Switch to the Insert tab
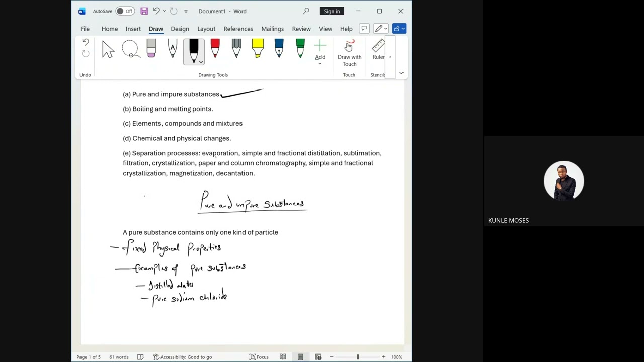This screenshot has width=644, height=362. 133,29
